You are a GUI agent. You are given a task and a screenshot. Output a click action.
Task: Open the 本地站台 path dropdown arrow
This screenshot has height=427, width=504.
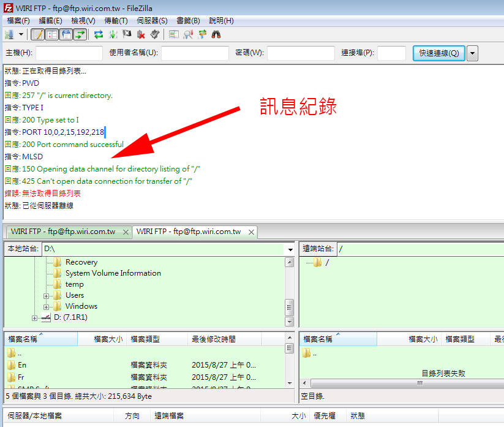click(290, 249)
